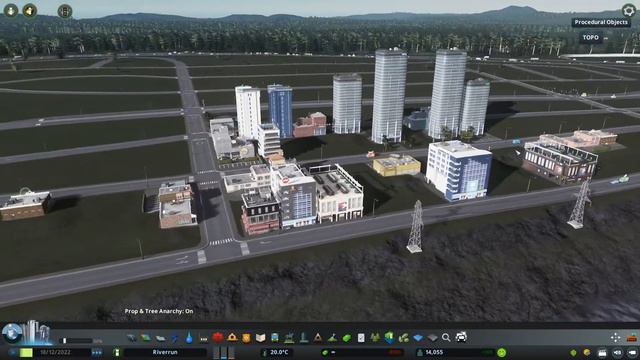This screenshot has width=640, height=360.
Task: Open the Landscaping menu
Action: point(333,338)
